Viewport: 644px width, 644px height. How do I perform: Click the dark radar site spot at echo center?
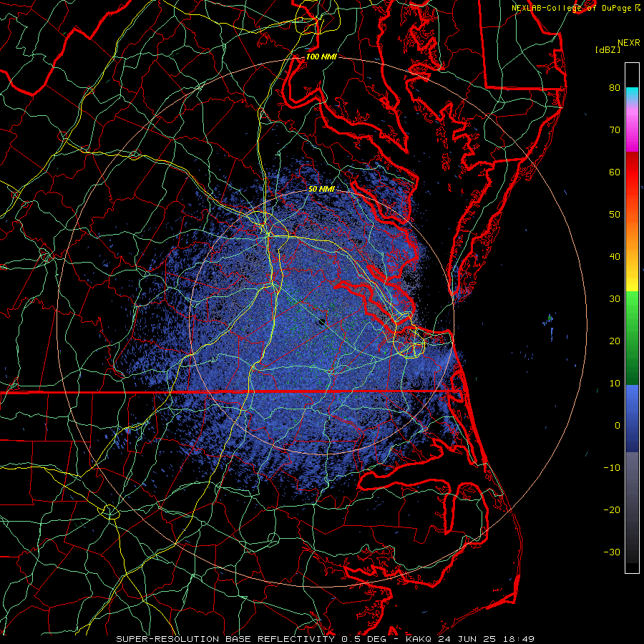(x=322, y=322)
